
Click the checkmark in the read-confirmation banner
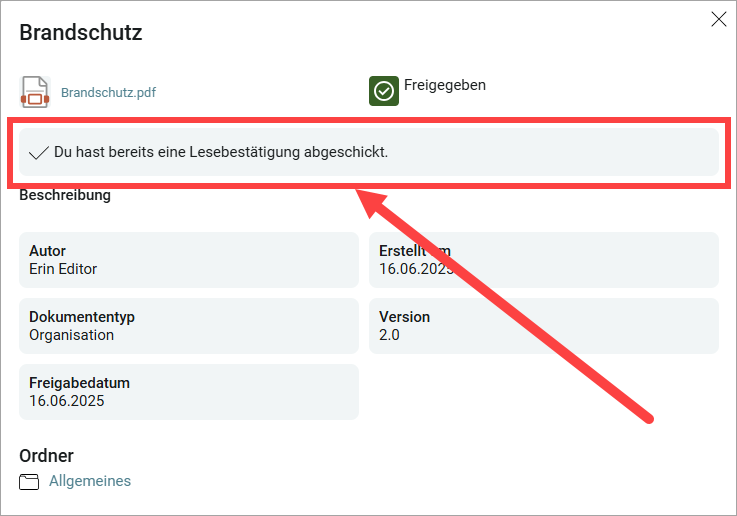click(x=39, y=153)
